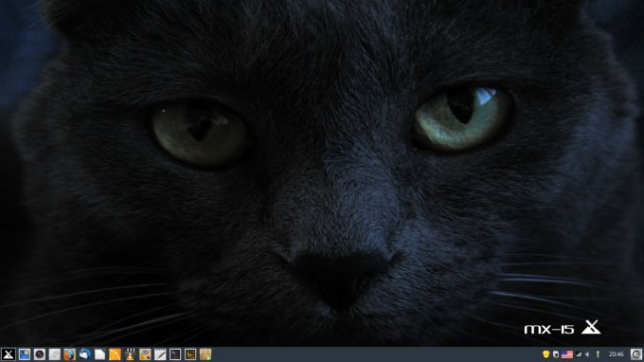Open the colorful paint palette launcher
The image size is (644, 362).
click(145, 354)
